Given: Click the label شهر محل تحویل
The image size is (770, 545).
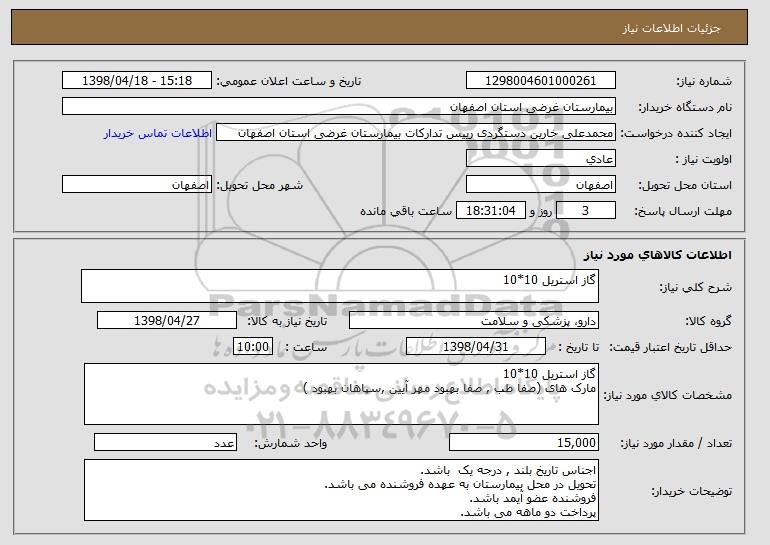Looking at the screenshot, I should [x=260, y=185].
